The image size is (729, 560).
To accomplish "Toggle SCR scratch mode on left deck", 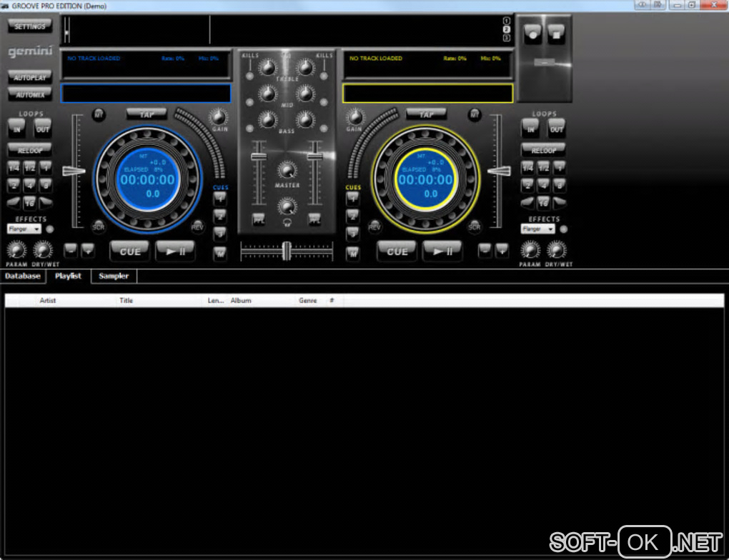I will pyautogui.click(x=98, y=227).
